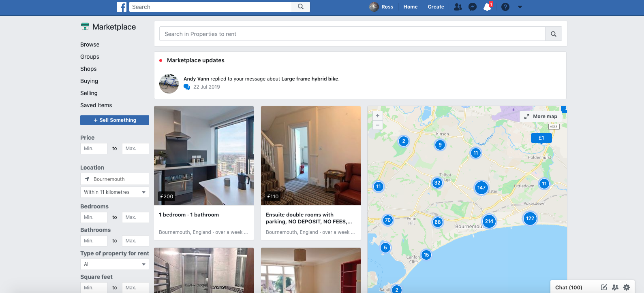The image size is (644, 293).
Task: Go to Shops in Marketplace sidebar
Action: (88, 69)
